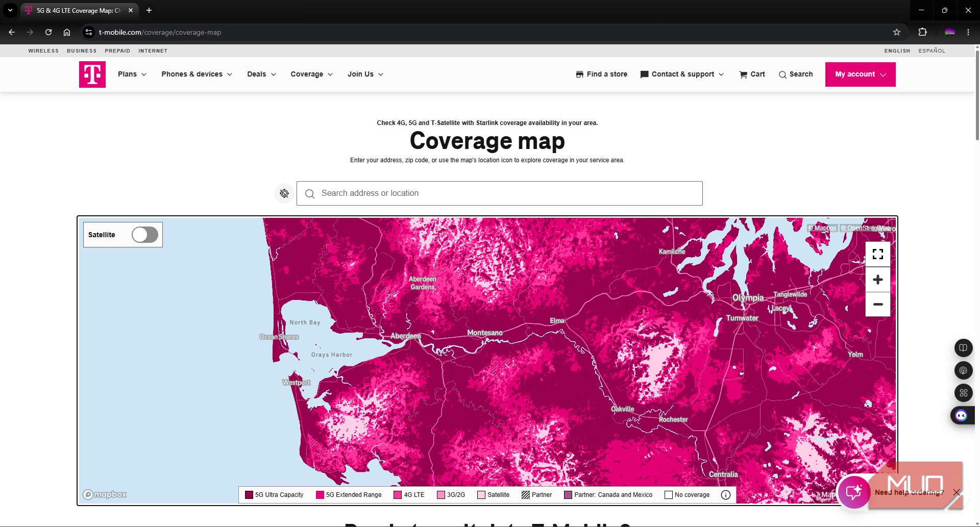The width and height of the screenshot is (980, 527).
Task: View site information in address bar
Action: click(89, 32)
